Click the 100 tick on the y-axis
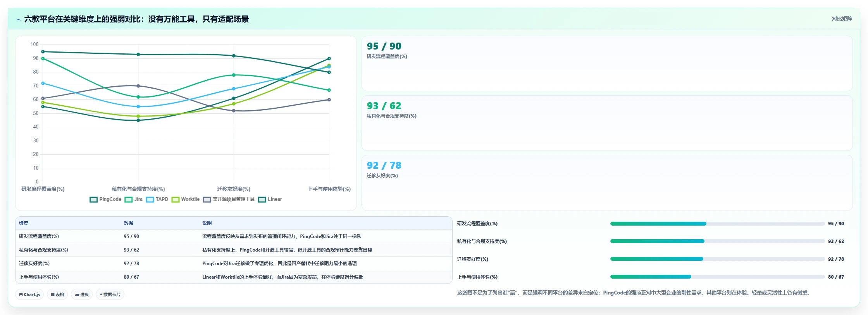 tap(34, 45)
